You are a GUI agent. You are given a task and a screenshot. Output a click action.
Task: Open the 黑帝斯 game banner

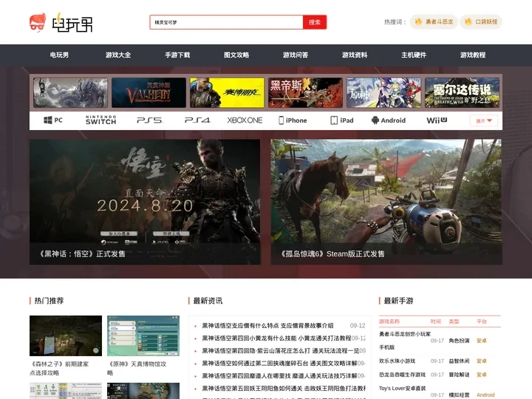pos(305,92)
